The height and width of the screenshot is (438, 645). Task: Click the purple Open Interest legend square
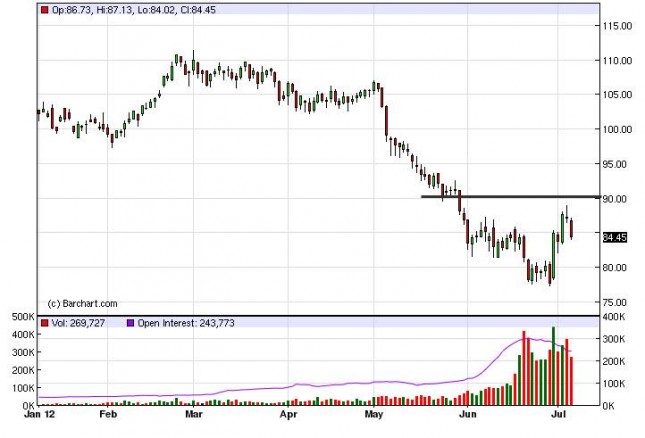[130, 323]
